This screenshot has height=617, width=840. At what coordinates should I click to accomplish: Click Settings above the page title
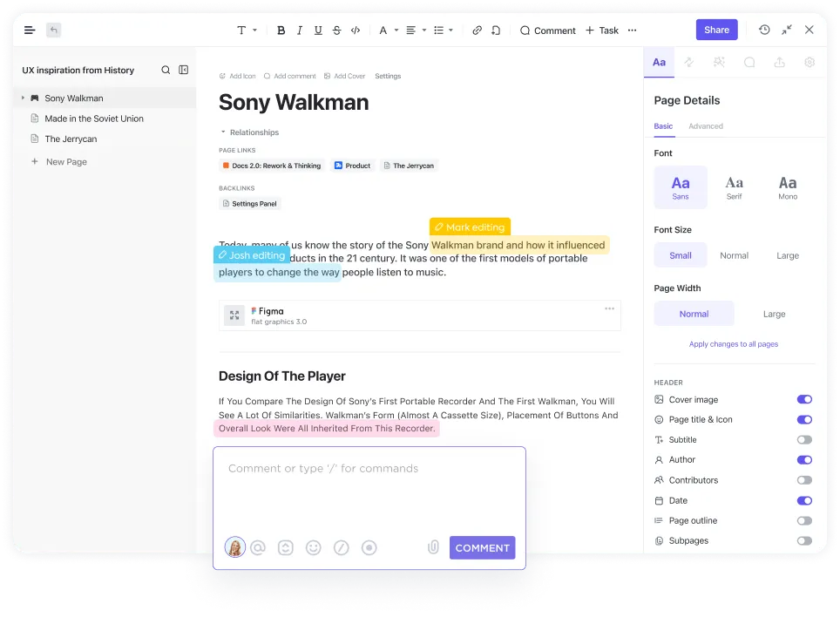388,76
